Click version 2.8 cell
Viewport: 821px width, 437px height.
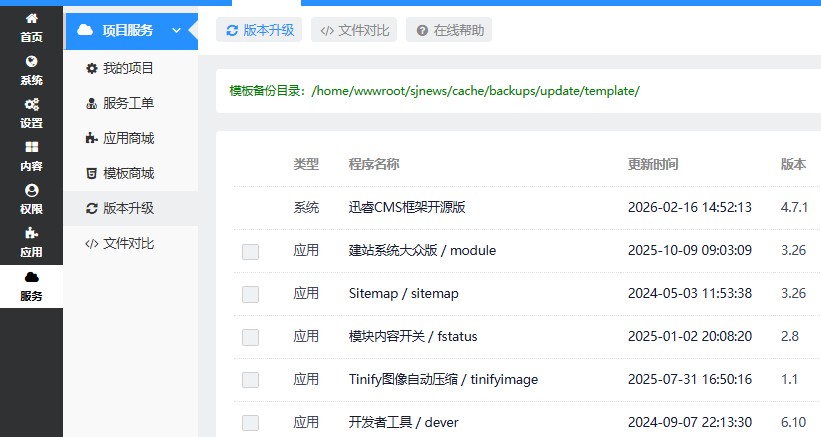tap(790, 336)
